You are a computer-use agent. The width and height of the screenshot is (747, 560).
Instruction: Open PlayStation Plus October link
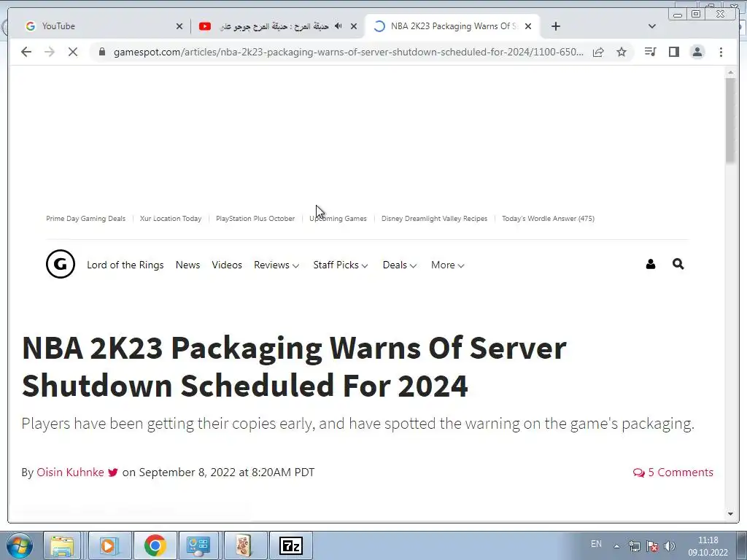point(255,219)
